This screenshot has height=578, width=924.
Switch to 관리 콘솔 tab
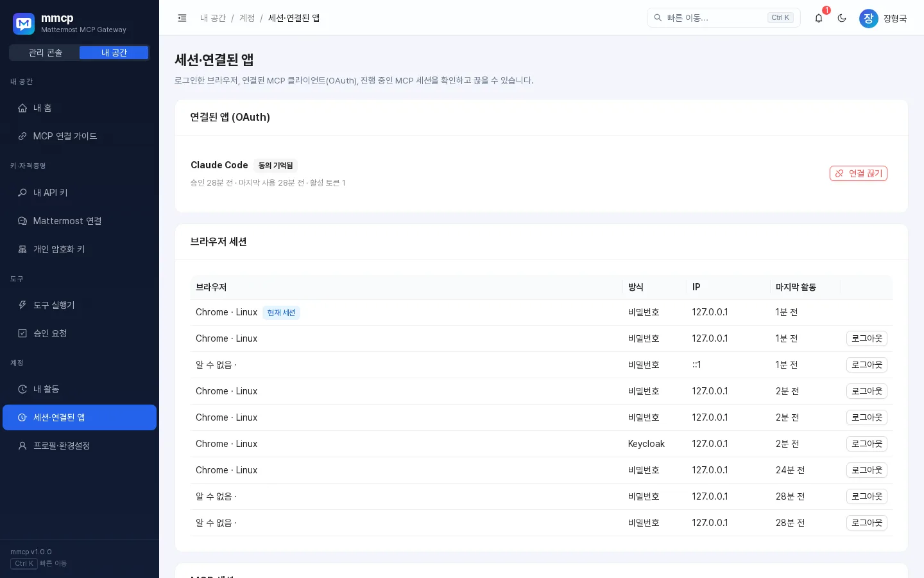coord(45,53)
